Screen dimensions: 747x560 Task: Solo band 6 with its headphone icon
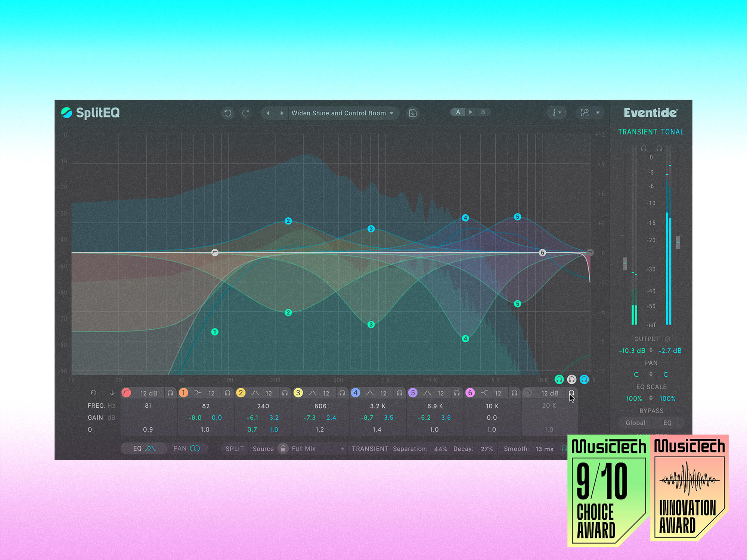tap(514, 393)
